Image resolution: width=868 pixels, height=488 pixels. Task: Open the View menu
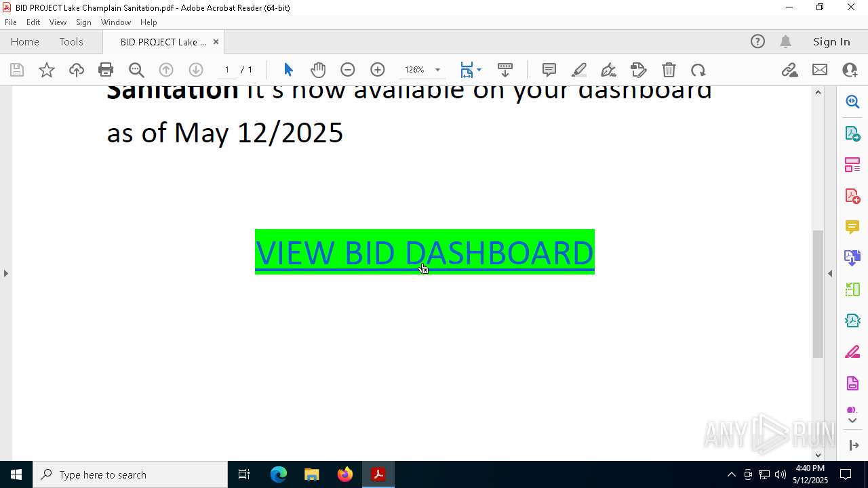click(58, 22)
